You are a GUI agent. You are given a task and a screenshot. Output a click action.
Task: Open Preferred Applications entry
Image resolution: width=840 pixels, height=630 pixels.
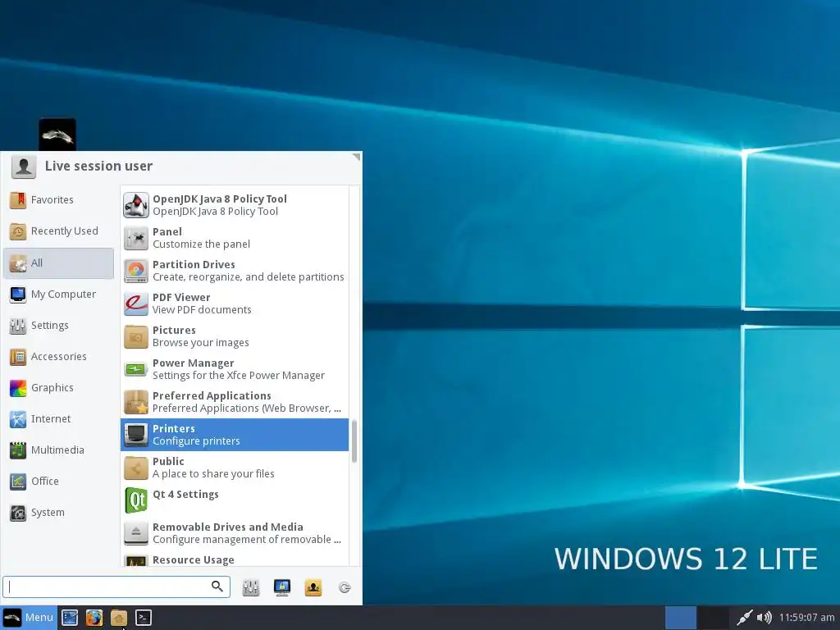234,402
